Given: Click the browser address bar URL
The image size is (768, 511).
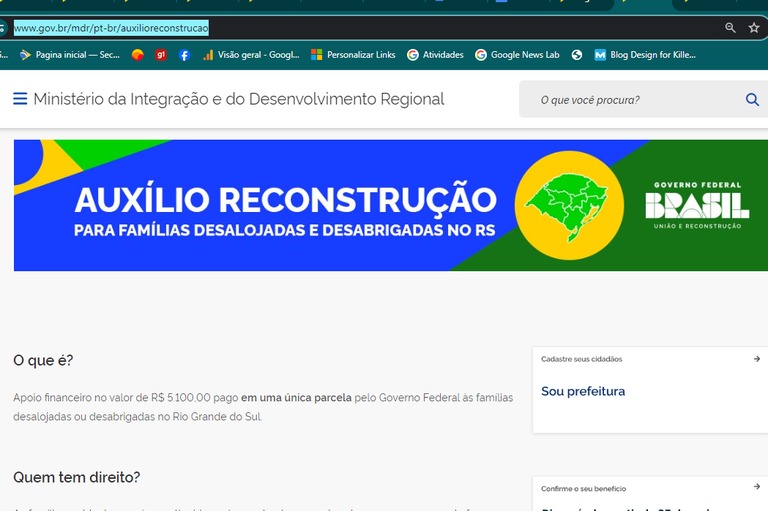Looking at the screenshot, I should (111, 28).
